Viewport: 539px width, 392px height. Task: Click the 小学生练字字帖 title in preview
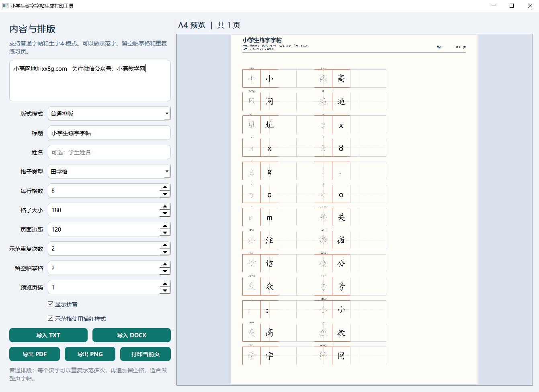coord(262,40)
